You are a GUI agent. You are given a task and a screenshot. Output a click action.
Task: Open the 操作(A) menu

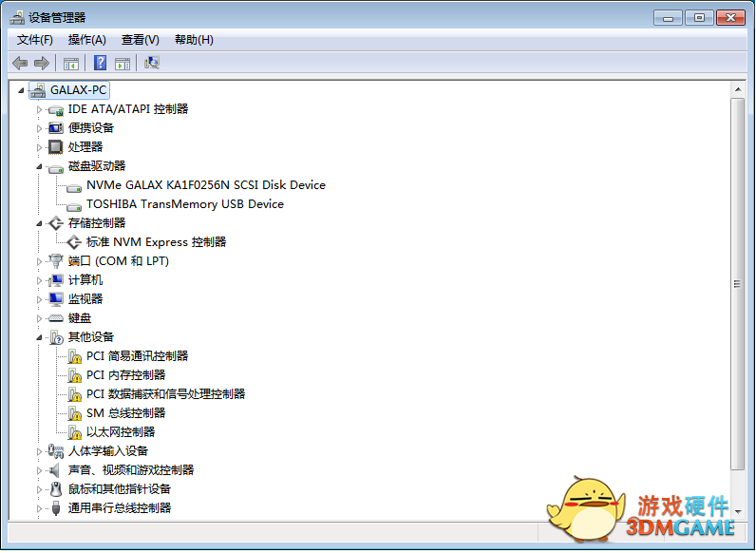point(86,40)
